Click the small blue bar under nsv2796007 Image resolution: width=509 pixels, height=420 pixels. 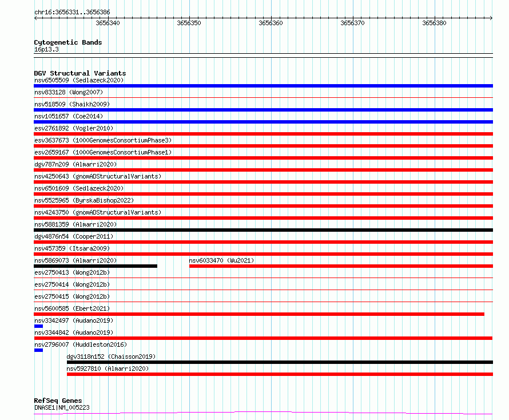coord(38,350)
